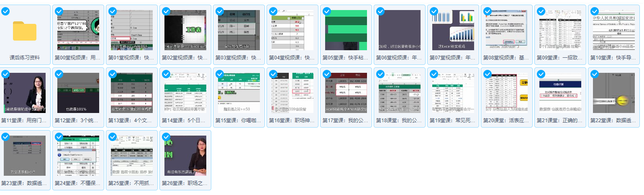Toggle the checkbox of 第05堂课
This screenshot has height=195, width=644.
327,11
